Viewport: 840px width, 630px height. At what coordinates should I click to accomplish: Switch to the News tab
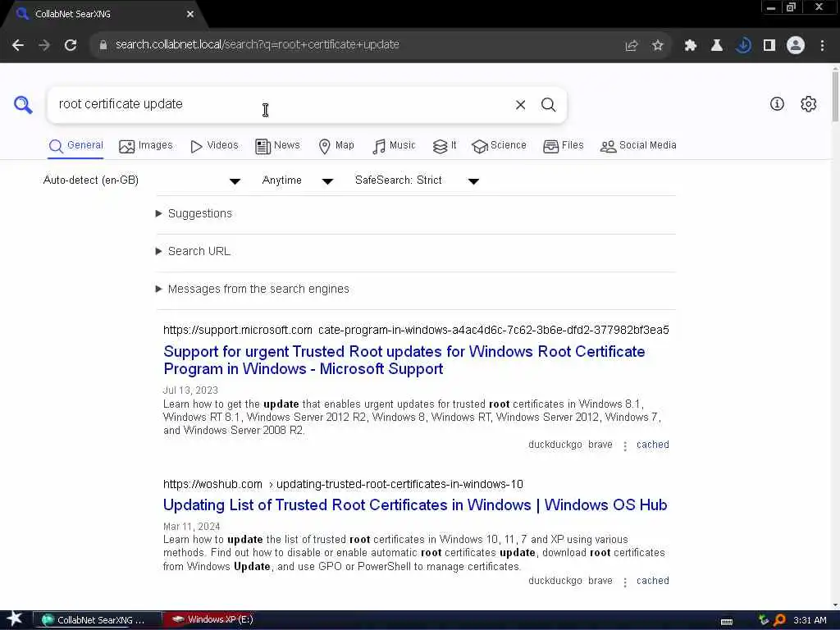click(x=277, y=146)
